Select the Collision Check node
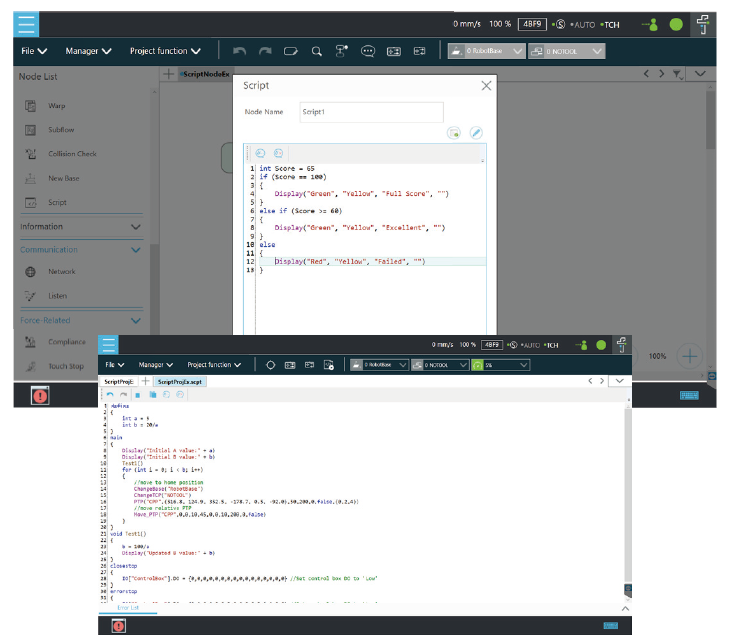This screenshot has height=644, width=729. [72, 154]
